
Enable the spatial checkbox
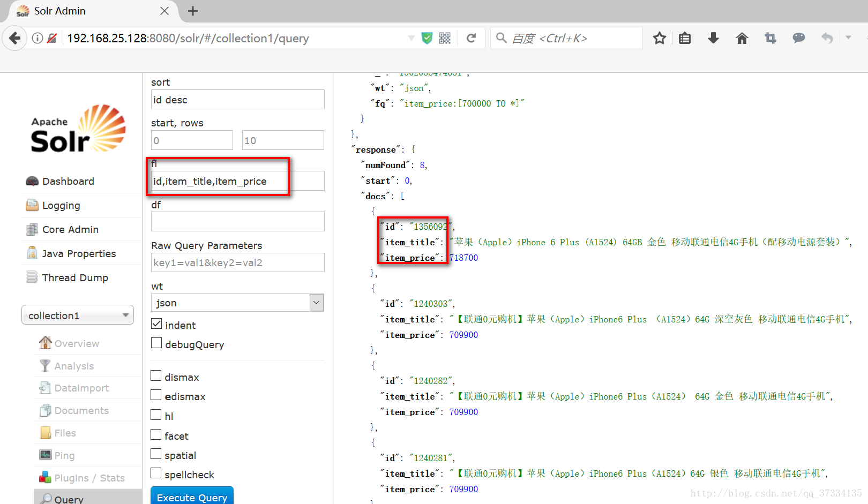[x=156, y=454]
